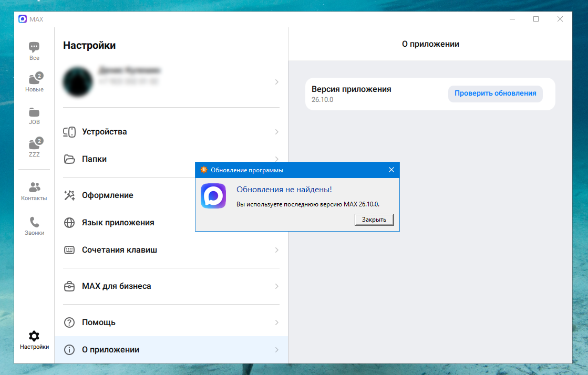This screenshot has width=588, height=375.
Task: Click Закрыть in update dialog
Action: pyautogui.click(x=374, y=220)
